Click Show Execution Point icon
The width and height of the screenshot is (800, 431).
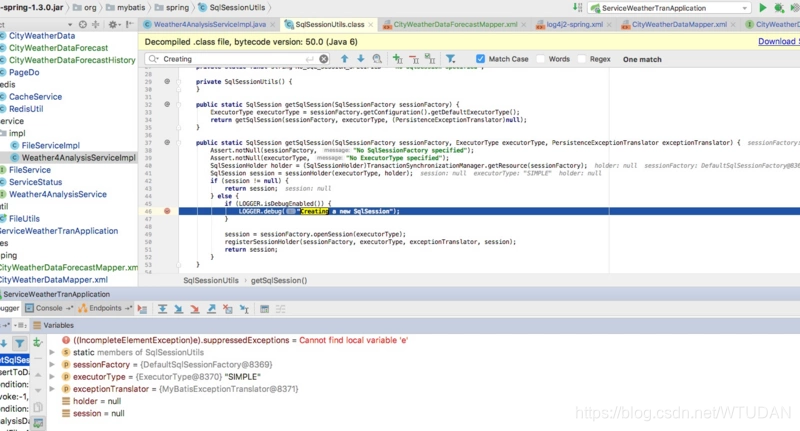(142, 309)
